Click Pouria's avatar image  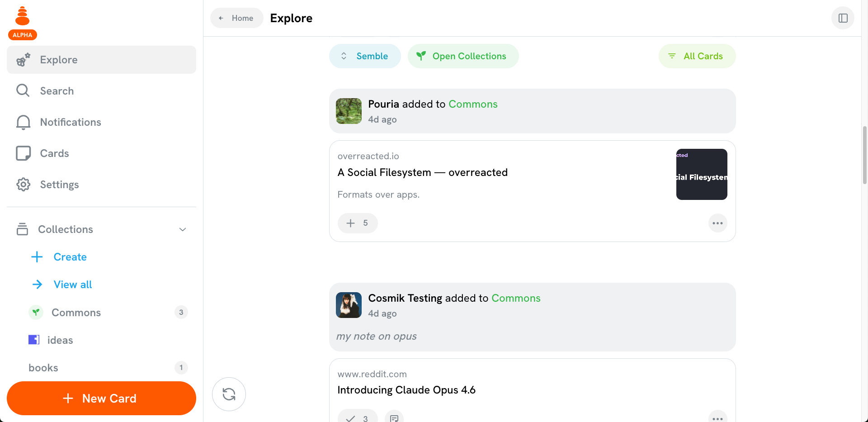pyautogui.click(x=349, y=111)
